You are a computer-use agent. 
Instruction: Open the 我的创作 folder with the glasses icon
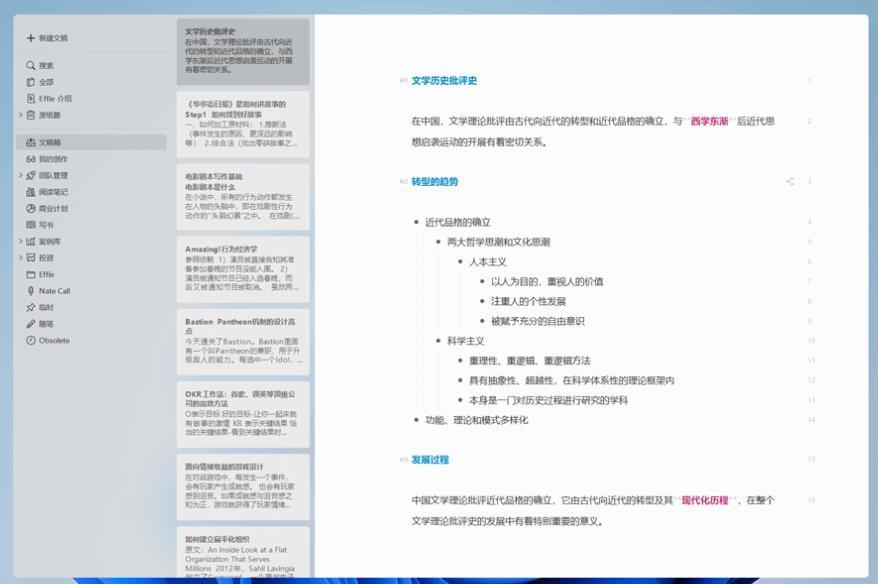point(46,159)
